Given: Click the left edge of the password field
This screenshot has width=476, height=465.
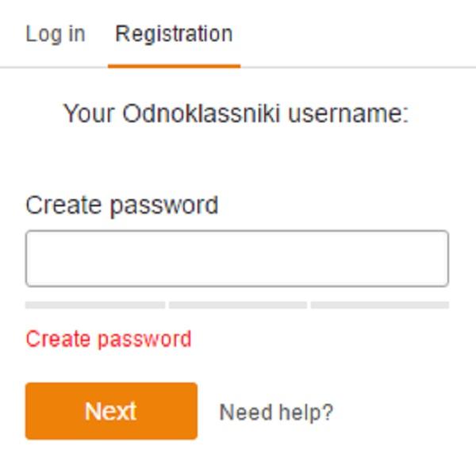Looking at the screenshot, I should [x=35, y=259].
